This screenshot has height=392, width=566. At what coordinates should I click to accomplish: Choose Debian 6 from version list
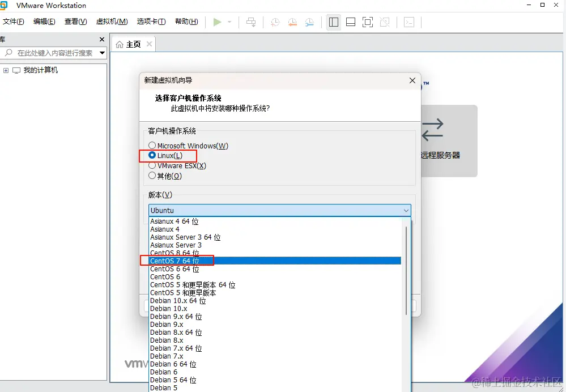275,372
